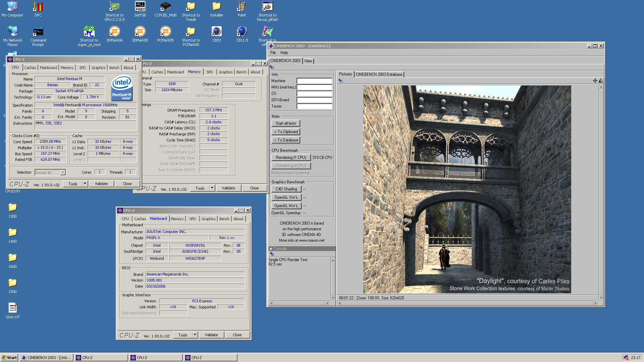
Task: Open My Network Places icon
Action: click(x=12, y=36)
